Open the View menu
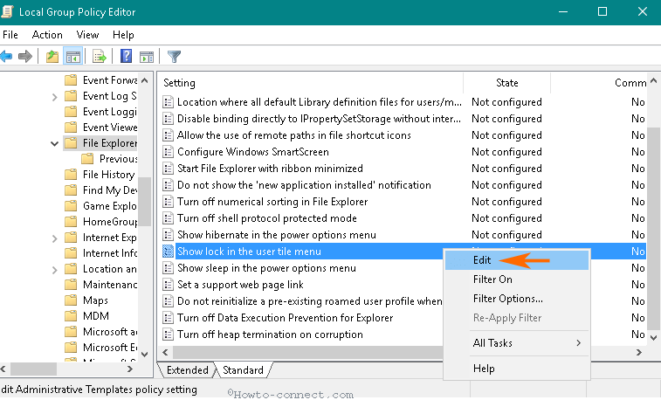 tap(87, 35)
